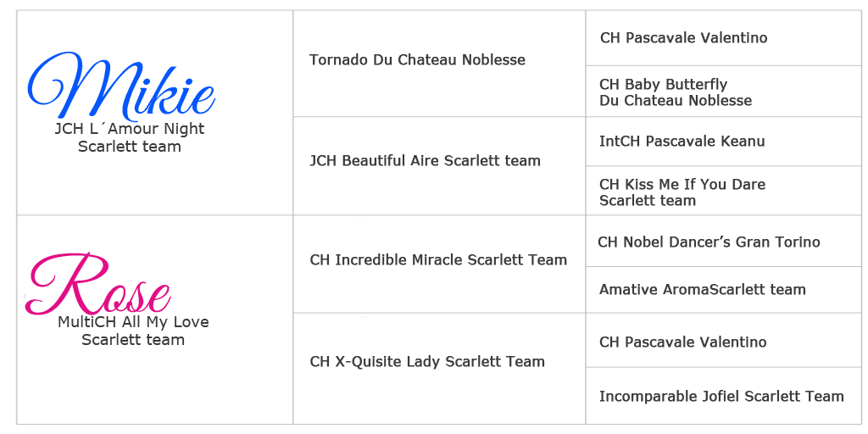Select Amative AromaScarlett team entry
868x434 pixels.
coord(702,290)
